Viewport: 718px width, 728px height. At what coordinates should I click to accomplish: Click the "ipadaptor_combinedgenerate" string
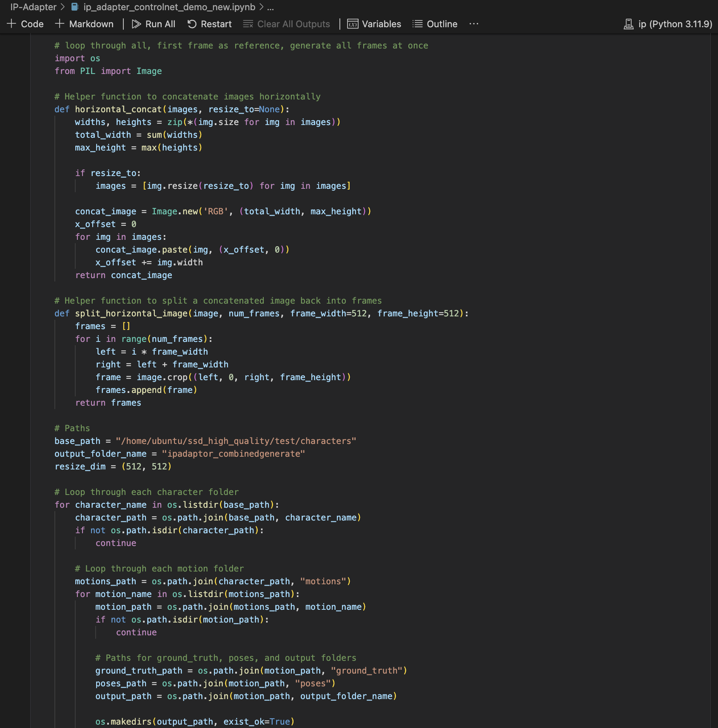(233, 454)
